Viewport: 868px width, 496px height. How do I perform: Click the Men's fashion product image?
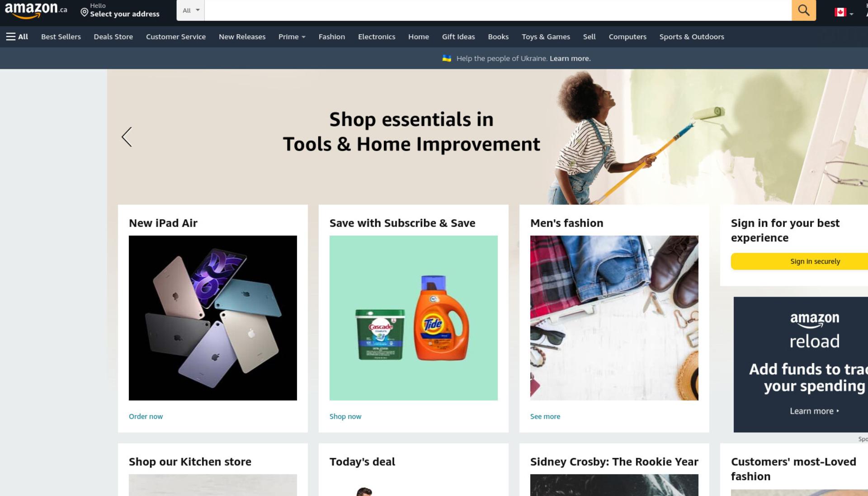614,318
